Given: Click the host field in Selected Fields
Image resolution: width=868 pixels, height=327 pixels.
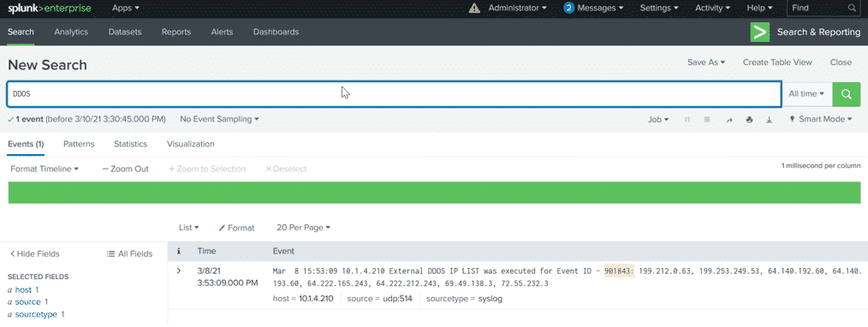Looking at the screenshot, I should [x=23, y=289].
